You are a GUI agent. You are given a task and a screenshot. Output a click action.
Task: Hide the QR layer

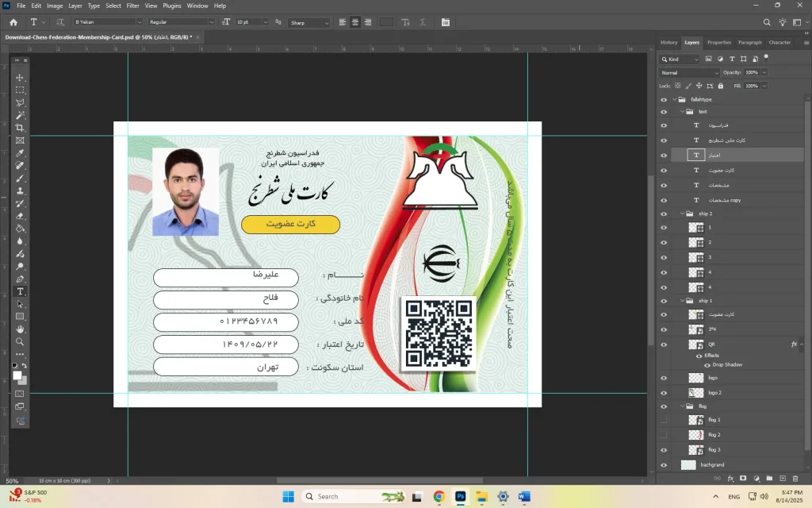pos(664,344)
